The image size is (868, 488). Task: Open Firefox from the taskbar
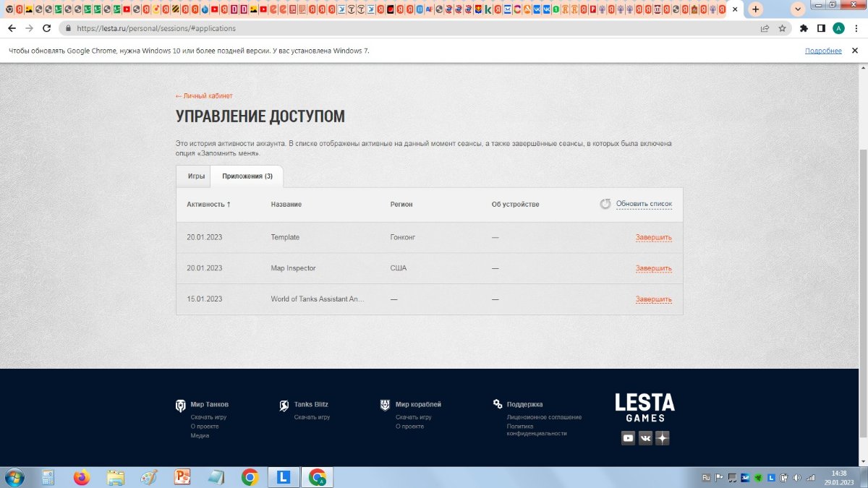tap(81, 477)
